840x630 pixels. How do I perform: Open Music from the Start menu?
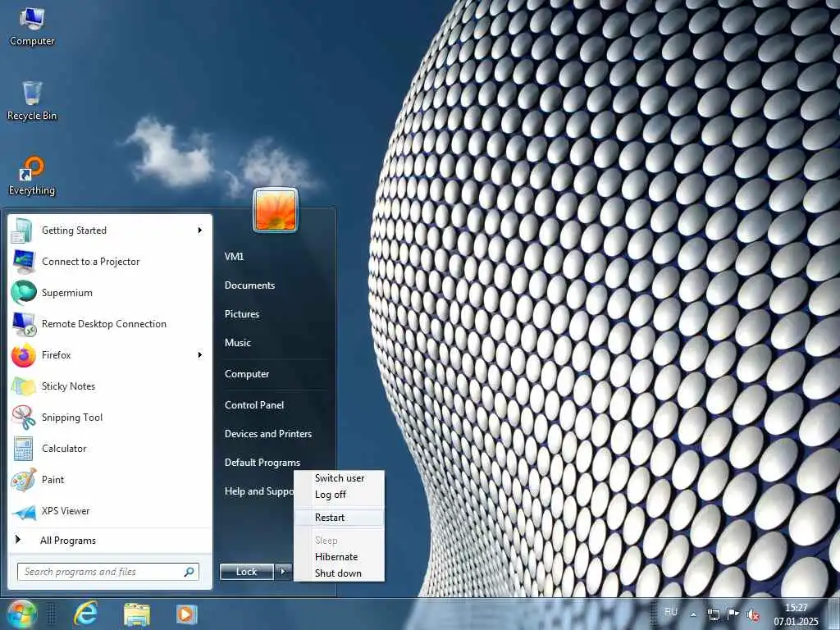pyautogui.click(x=237, y=343)
